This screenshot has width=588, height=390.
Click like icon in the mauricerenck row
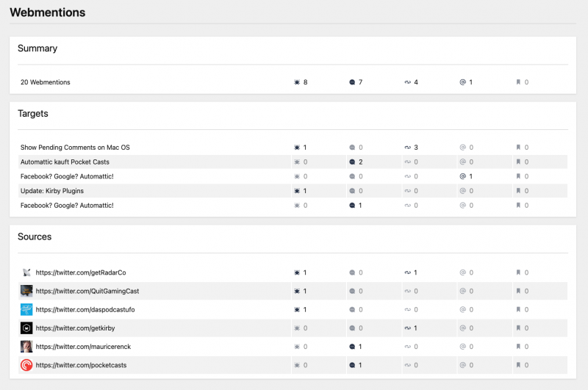coord(297,347)
